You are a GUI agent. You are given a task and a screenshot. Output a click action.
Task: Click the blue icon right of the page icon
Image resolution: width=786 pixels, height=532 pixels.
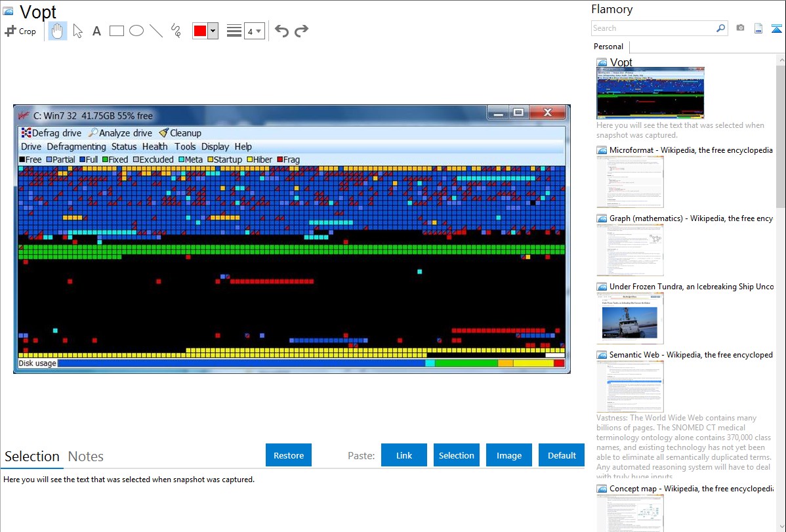point(776,28)
